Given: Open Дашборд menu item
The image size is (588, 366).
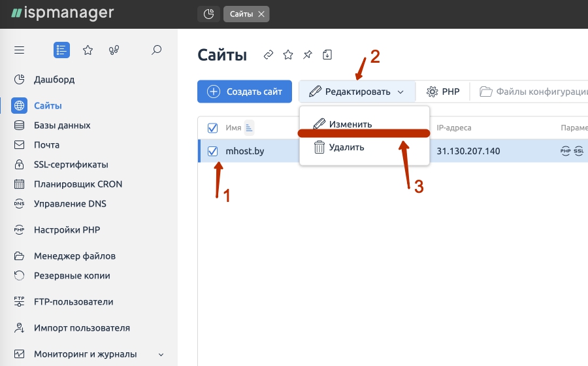Looking at the screenshot, I should tap(54, 80).
